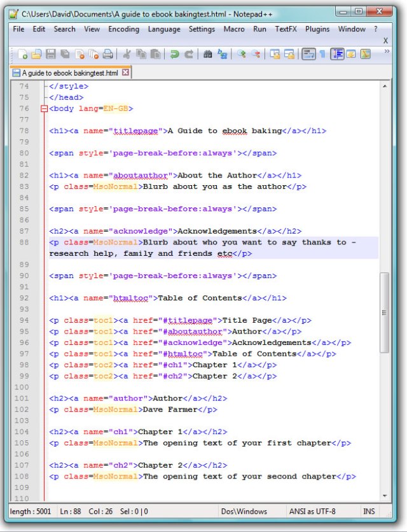This screenshot has width=407, height=532.
Task: Click the Zoom in toolbar icon
Action: point(241,55)
